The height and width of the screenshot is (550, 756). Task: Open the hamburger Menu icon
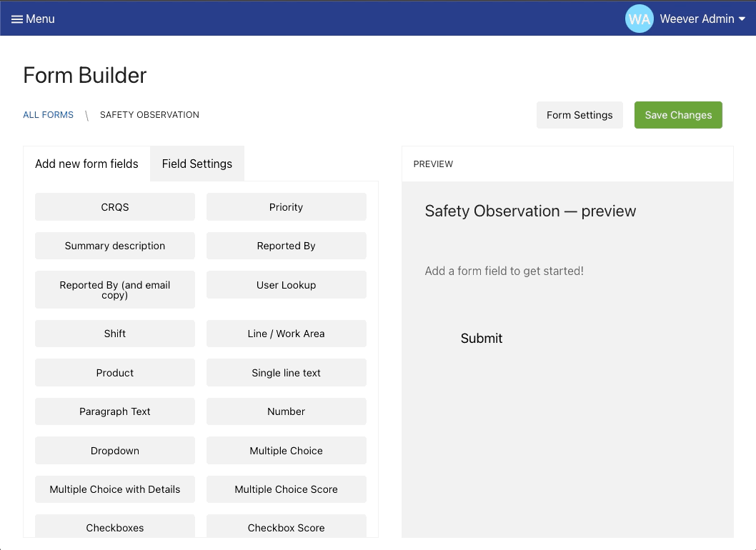(x=17, y=19)
